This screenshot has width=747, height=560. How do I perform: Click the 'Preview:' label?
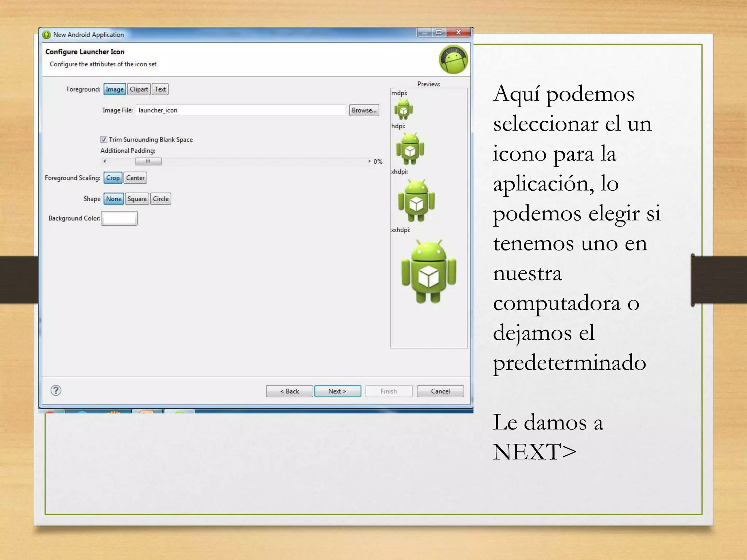(429, 84)
